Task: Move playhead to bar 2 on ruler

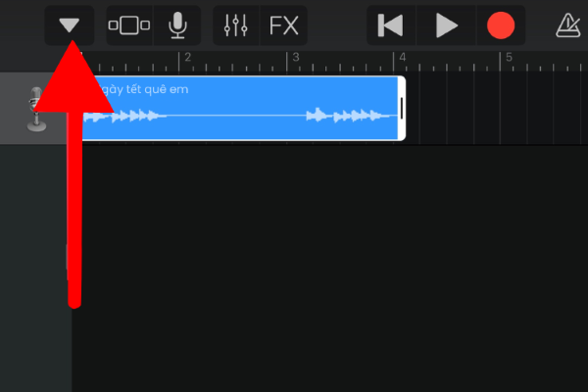Action: (x=179, y=61)
